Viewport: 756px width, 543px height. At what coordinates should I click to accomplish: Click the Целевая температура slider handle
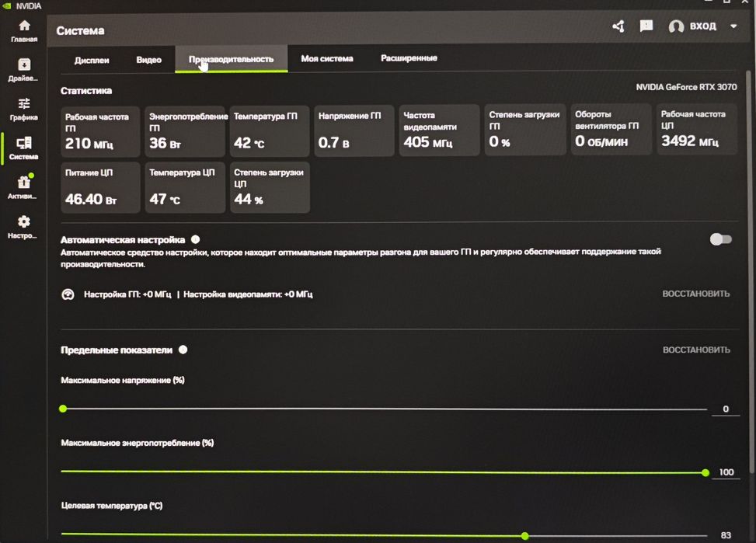pyautogui.click(x=524, y=536)
